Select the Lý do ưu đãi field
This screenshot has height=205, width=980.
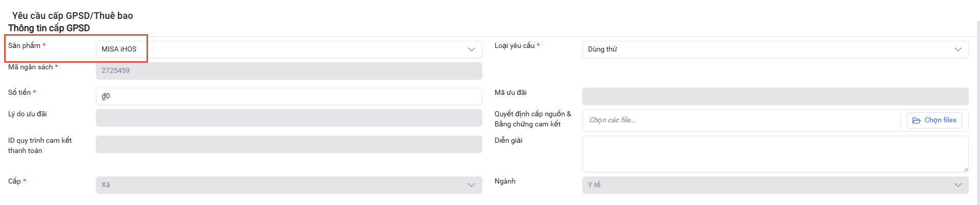(289, 118)
